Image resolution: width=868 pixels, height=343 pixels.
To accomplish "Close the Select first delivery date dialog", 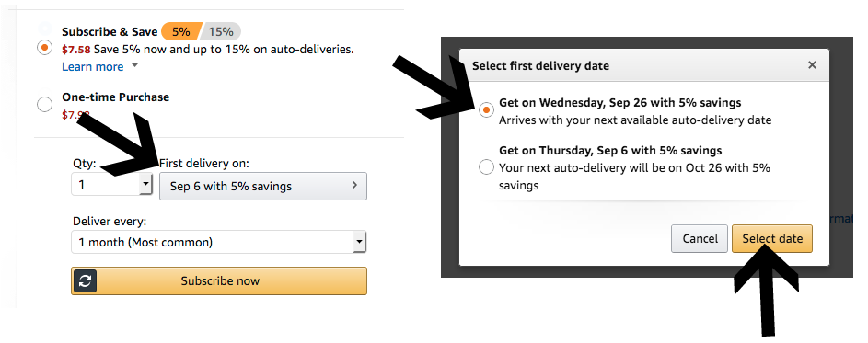I will click(x=812, y=65).
